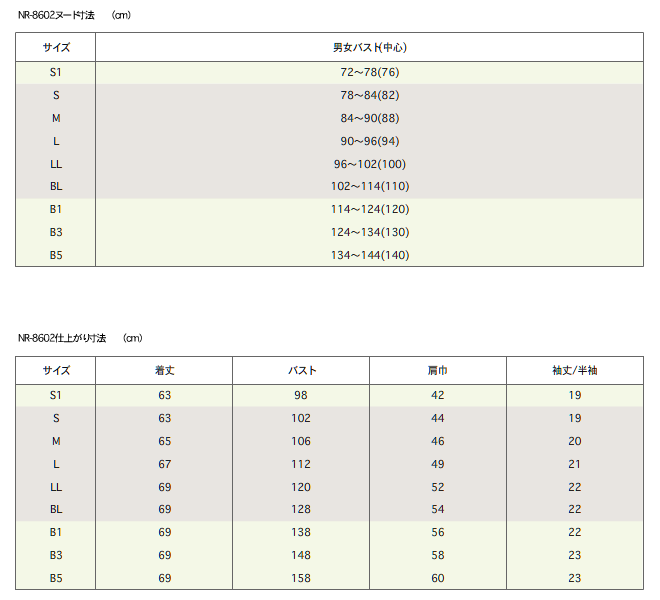The width and height of the screenshot is (660, 600).
Task: Select bust value 148 in the B3 row
Action: 301,555
